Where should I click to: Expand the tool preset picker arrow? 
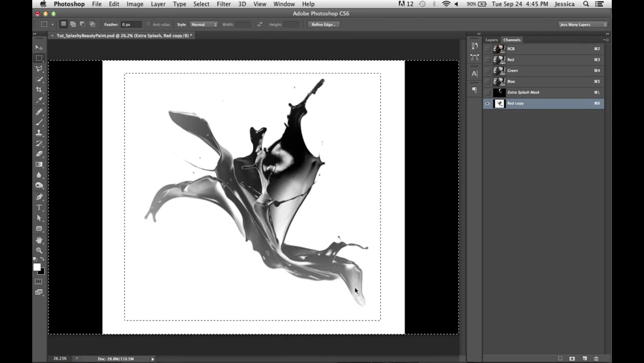[x=53, y=24]
